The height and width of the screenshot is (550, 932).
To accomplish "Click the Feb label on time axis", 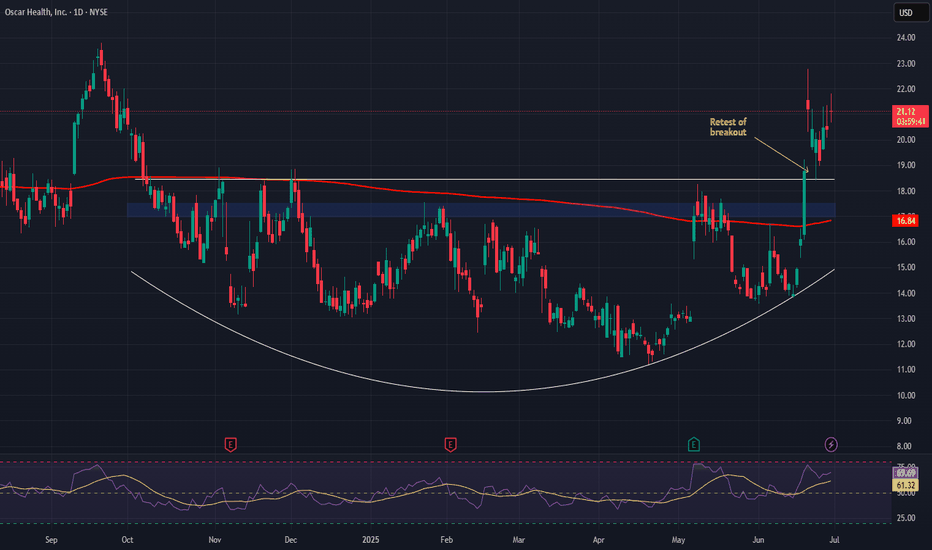I will (x=446, y=540).
